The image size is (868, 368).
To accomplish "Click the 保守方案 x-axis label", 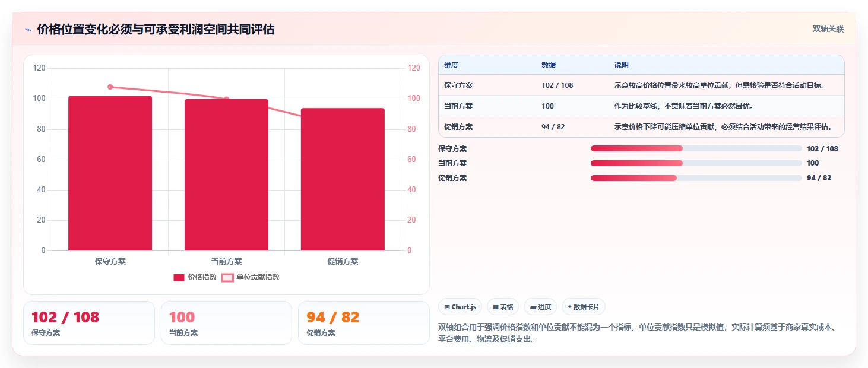I will [x=110, y=261].
